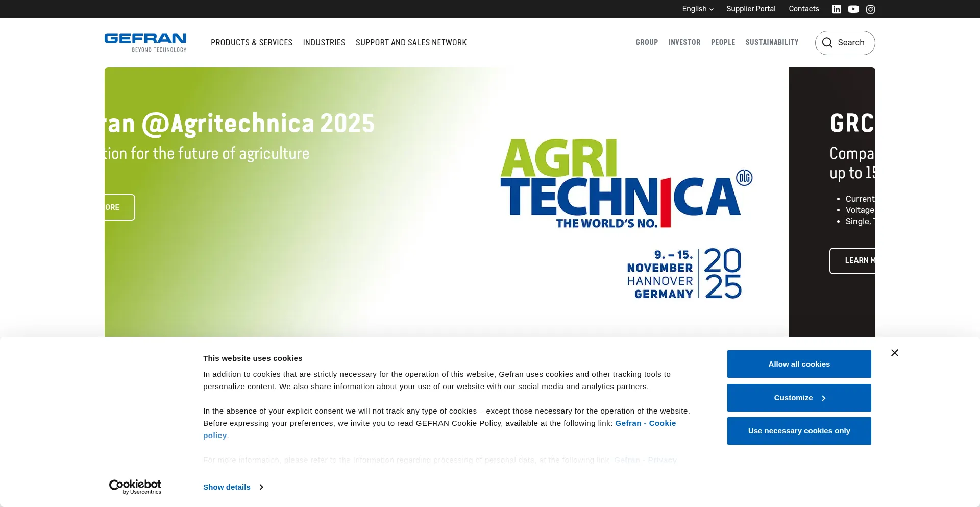Choose Use necessary cookies only
980x507 pixels.
[799, 431]
